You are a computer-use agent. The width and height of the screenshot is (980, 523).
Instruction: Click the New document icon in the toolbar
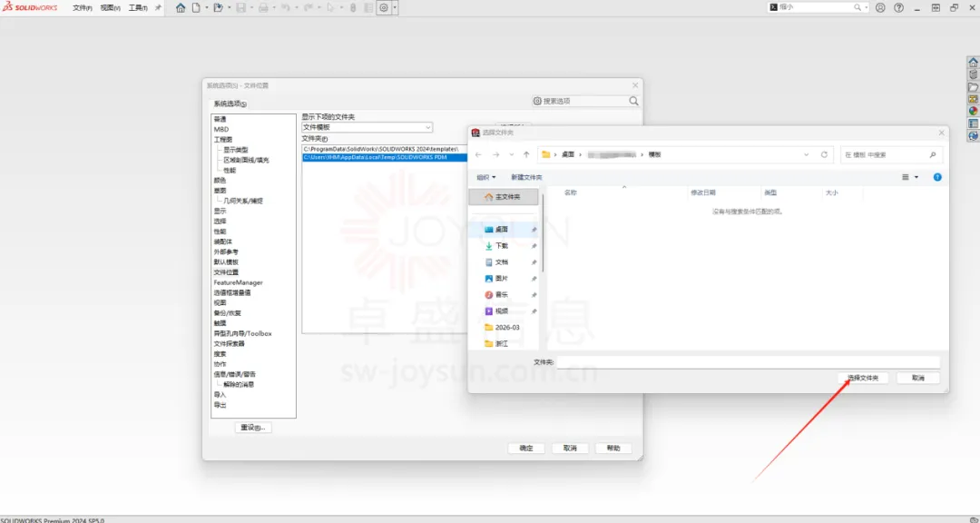coord(195,7)
